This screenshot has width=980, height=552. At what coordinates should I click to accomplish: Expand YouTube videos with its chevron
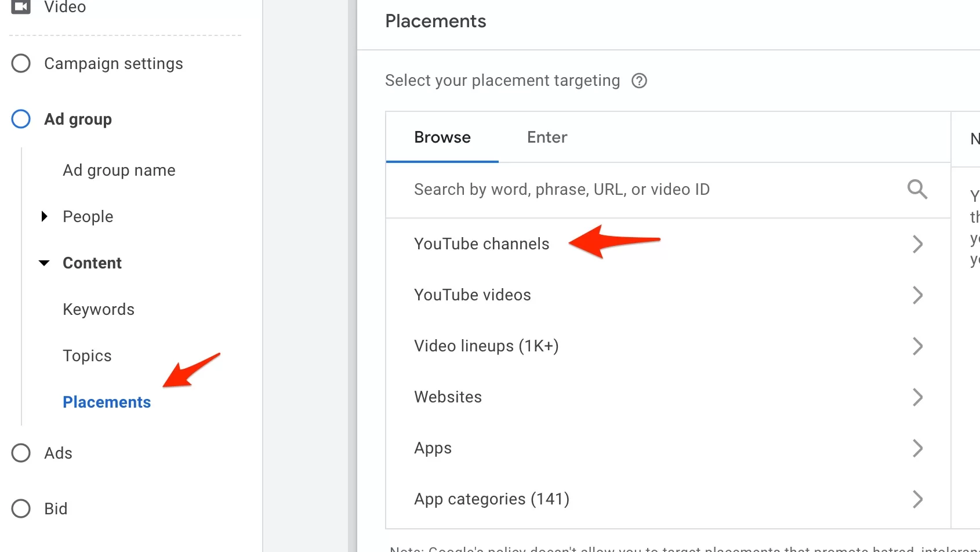point(917,295)
